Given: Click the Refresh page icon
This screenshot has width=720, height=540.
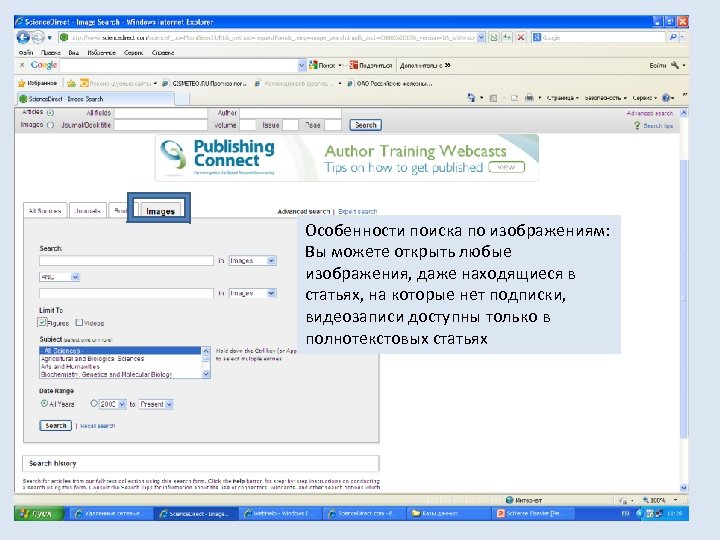Looking at the screenshot, I should [x=507, y=37].
